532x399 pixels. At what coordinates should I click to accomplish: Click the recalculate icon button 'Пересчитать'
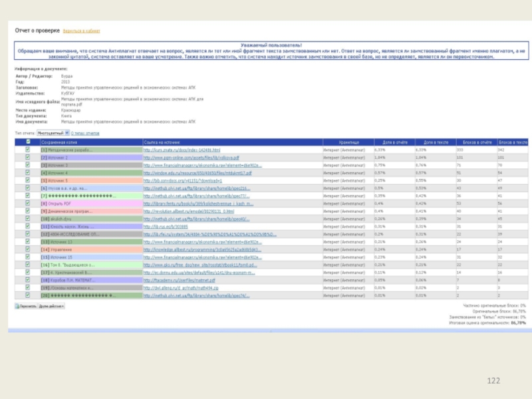click(x=26, y=306)
